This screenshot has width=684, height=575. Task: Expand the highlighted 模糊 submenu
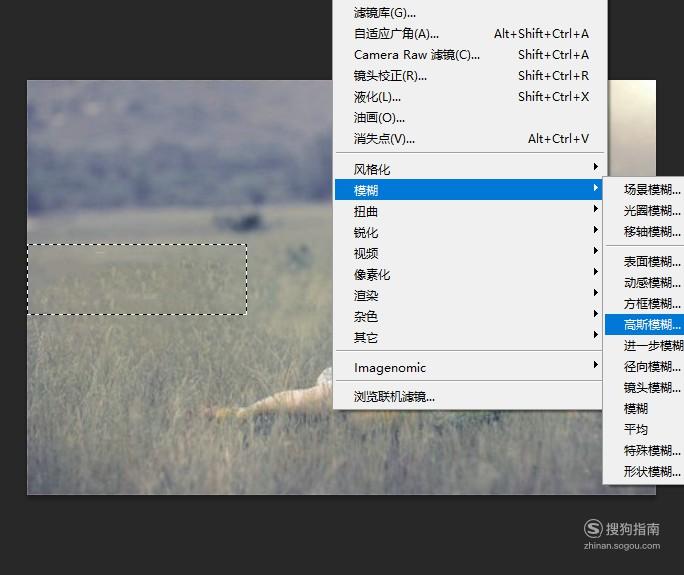pos(469,190)
